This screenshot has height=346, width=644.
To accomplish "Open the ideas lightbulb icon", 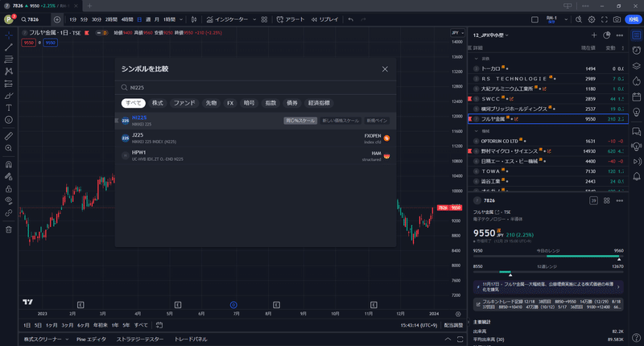I will 637,113.
